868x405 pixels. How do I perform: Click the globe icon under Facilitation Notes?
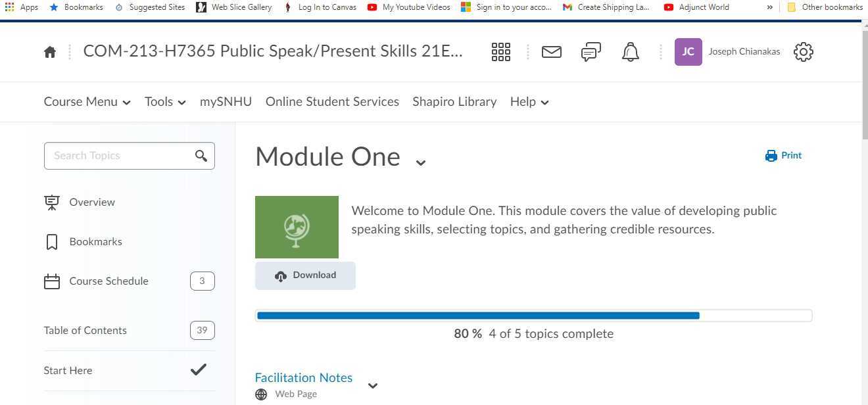pyautogui.click(x=261, y=394)
